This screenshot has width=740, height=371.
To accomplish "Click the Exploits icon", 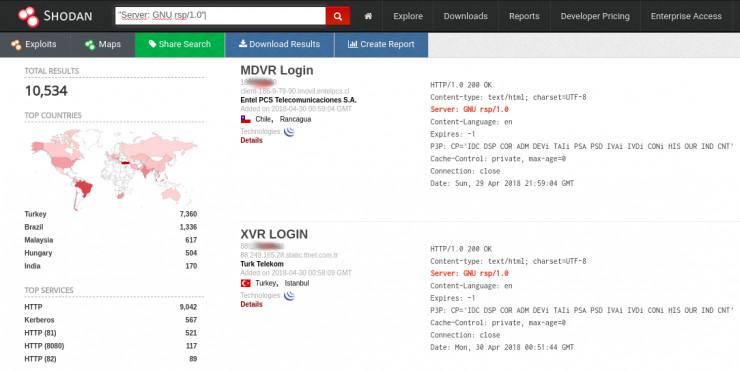I will pyautogui.click(x=16, y=45).
